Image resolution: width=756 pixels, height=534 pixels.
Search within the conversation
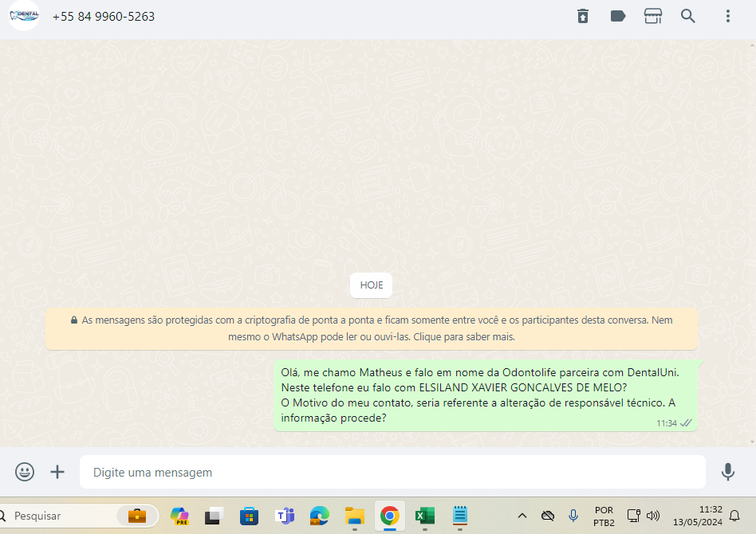tap(688, 16)
